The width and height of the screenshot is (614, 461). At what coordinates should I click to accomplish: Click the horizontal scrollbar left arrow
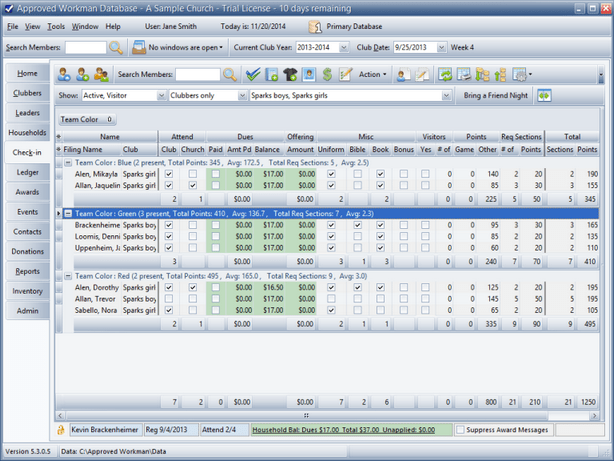[60, 415]
